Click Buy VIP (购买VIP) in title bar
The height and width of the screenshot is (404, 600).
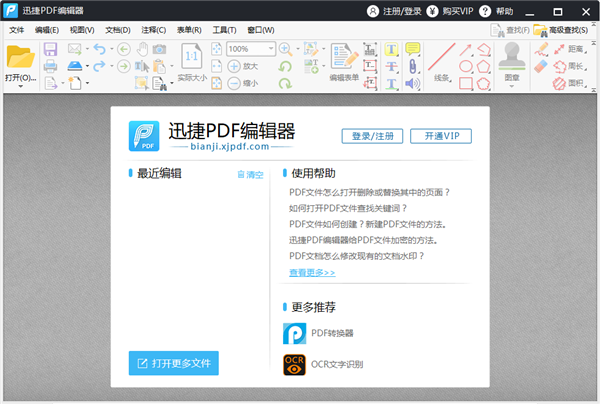(x=450, y=11)
